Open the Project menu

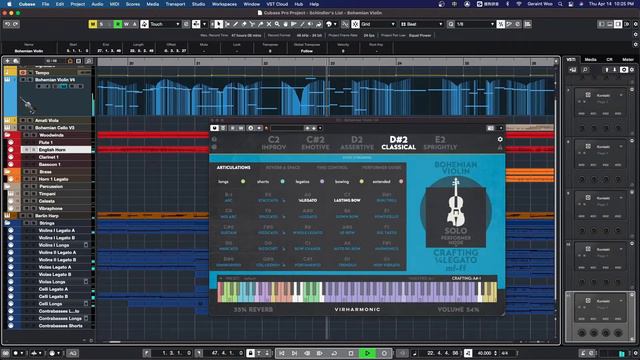coord(78,4)
